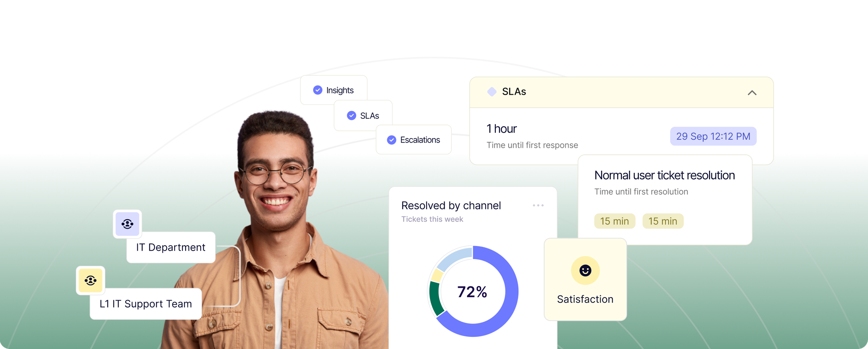Select the Insights chip label
This screenshot has height=349, width=868.
pyautogui.click(x=340, y=90)
